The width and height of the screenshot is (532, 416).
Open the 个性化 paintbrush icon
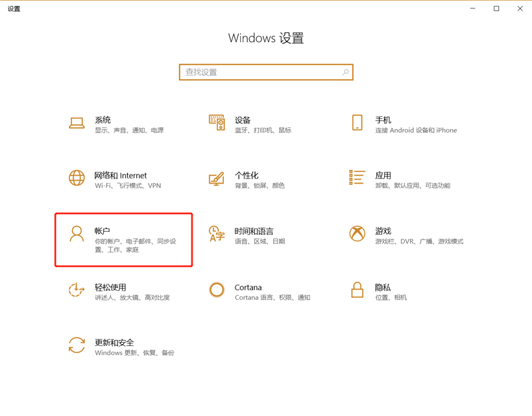coord(217,179)
